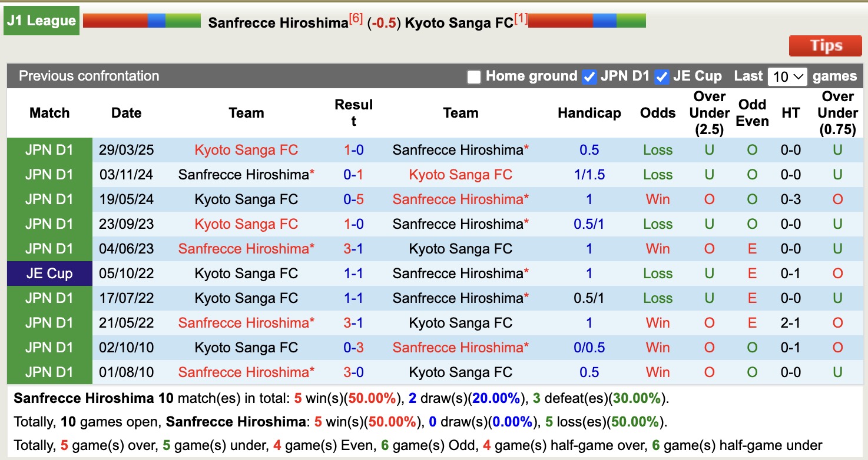The width and height of the screenshot is (868, 460).
Task: Uncheck the JE Cup filter
Action: point(662,76)
